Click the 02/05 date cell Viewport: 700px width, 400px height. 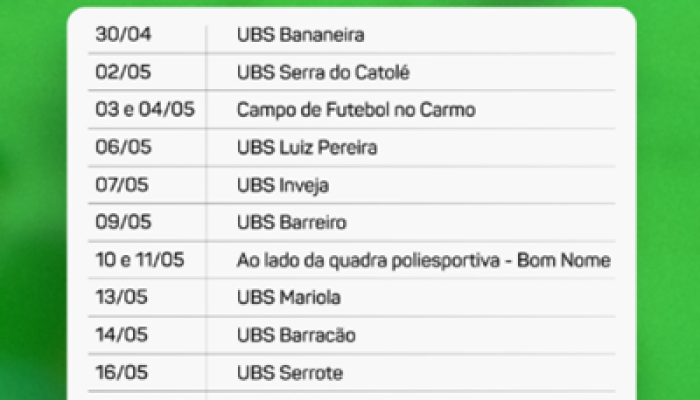[x=123, y=72]
